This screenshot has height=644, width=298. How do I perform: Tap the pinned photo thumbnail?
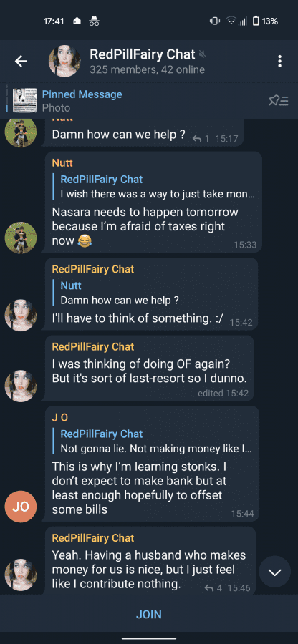tap(24, 101)
